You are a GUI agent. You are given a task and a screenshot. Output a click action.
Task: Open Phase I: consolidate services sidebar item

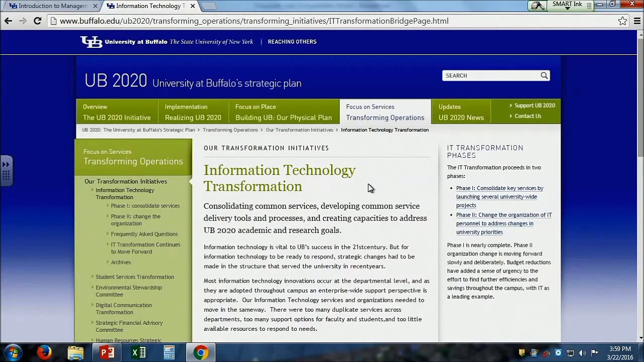pos(145,206)
